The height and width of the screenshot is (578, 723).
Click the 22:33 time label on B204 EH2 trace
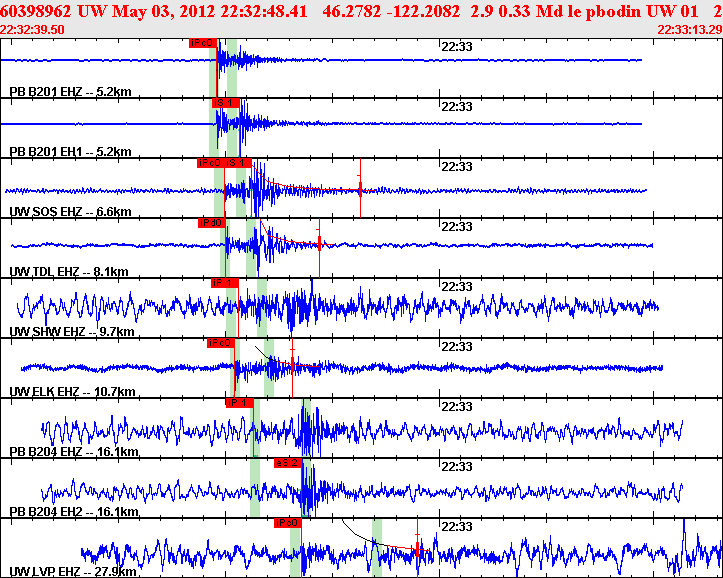(x=456, y=466)
